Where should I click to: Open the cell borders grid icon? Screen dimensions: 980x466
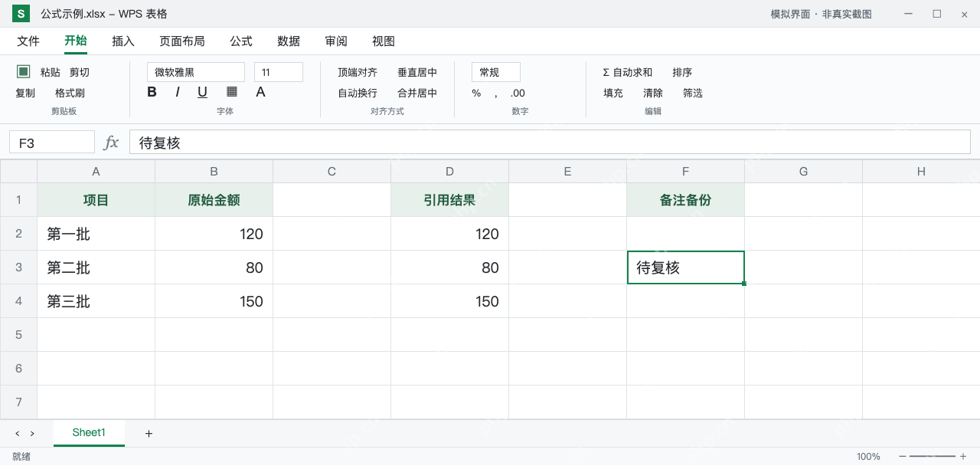tap(232, 92)
